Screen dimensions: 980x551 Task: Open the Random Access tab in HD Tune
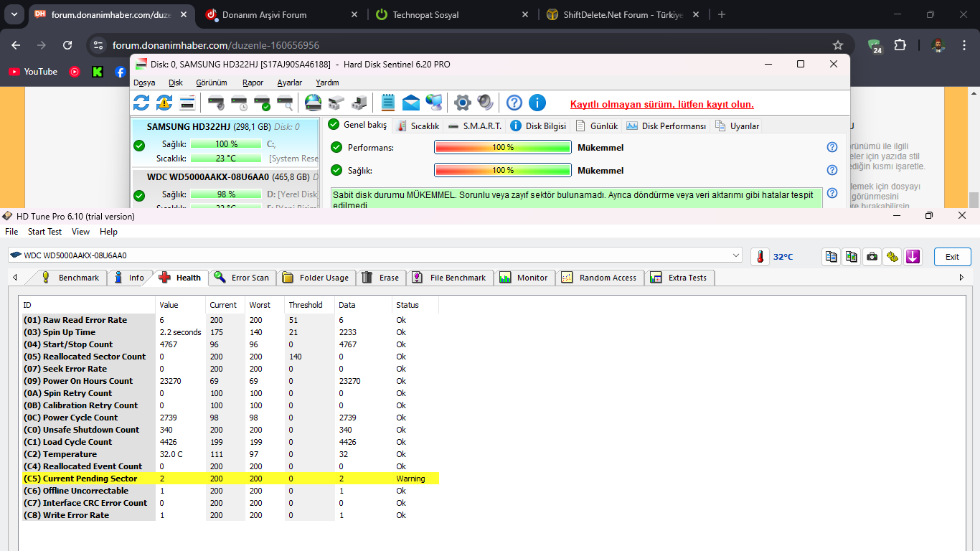coord(600,278)
